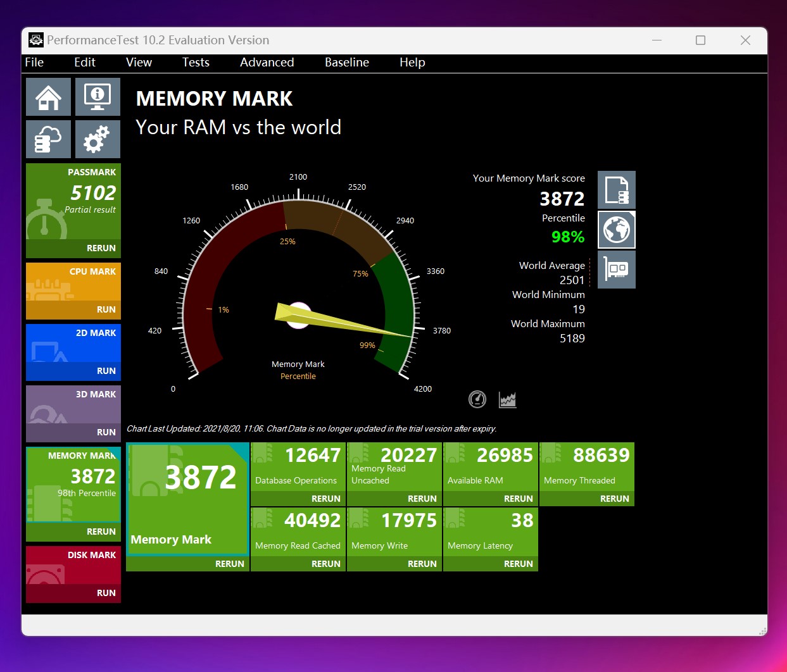Select the 3D Mark tile
Viewport: 787px width, 672px height.
coord(73,405)
